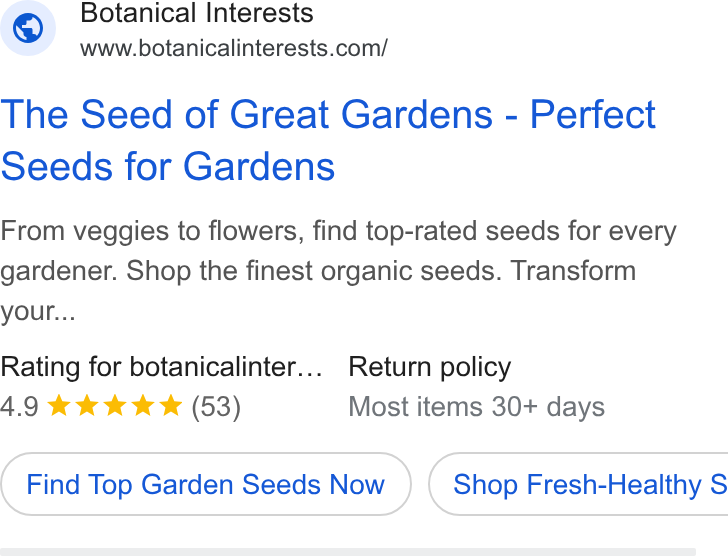Screen dimensions: 728x556
Task: Click the second gold rating star
Action: 87,405
